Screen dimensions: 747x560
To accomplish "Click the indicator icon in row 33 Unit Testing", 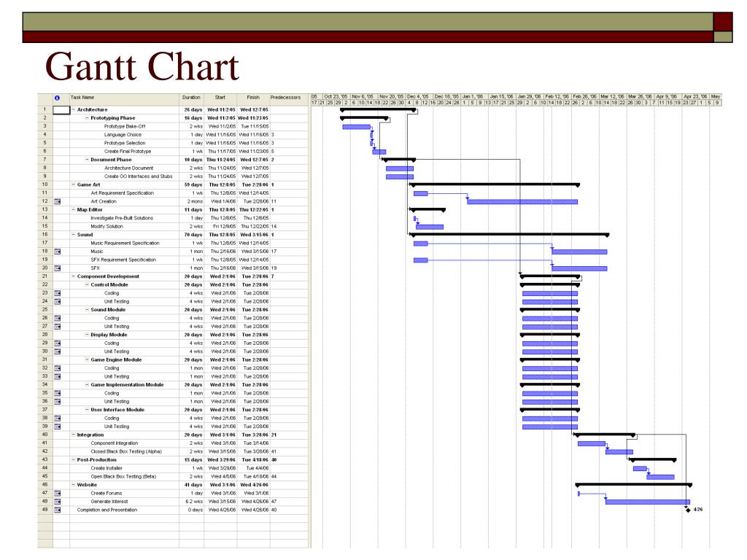I will [x=58, y=377].
